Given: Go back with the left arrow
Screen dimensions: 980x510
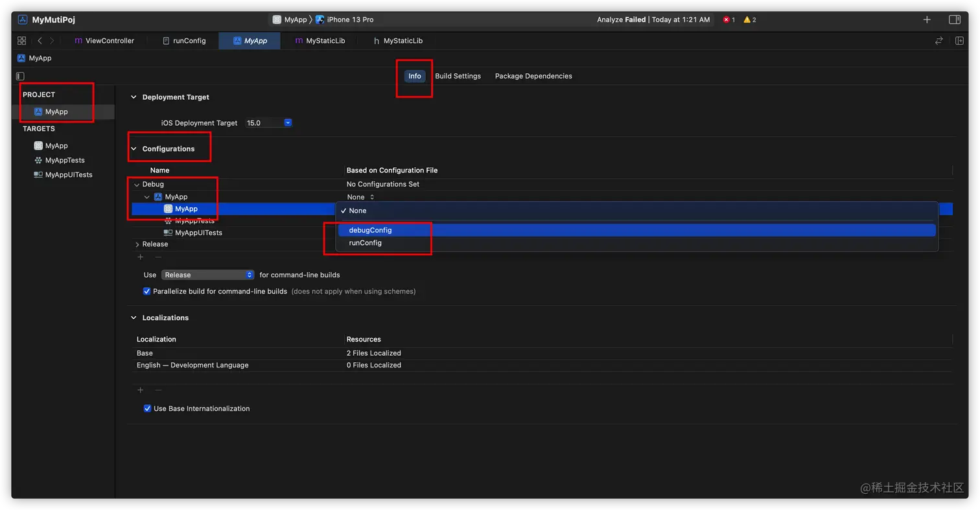Looking at the screenshot, I should pyautogui.click(x=40, y=40).
